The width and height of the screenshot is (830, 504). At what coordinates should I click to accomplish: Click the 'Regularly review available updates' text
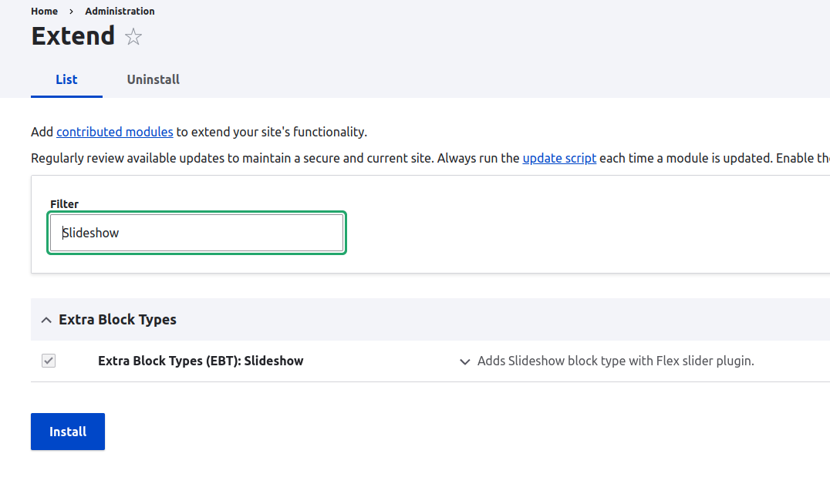pos(154,158)
